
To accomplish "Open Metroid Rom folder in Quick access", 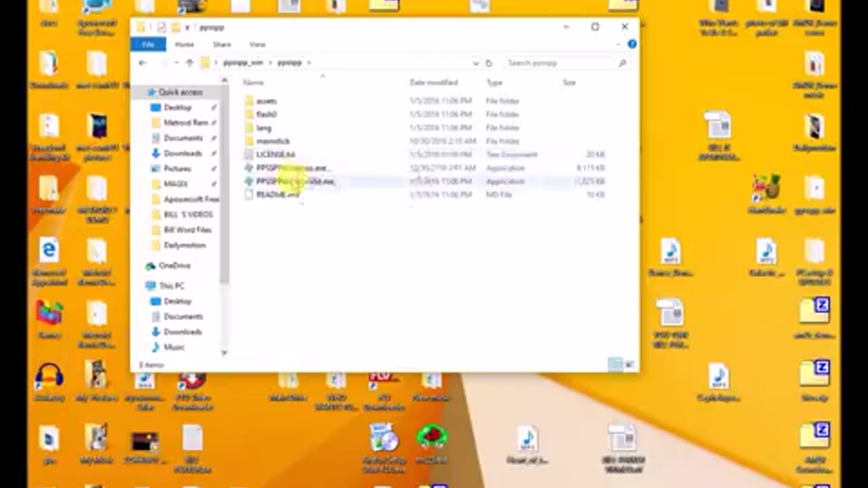I will [185, 123].
